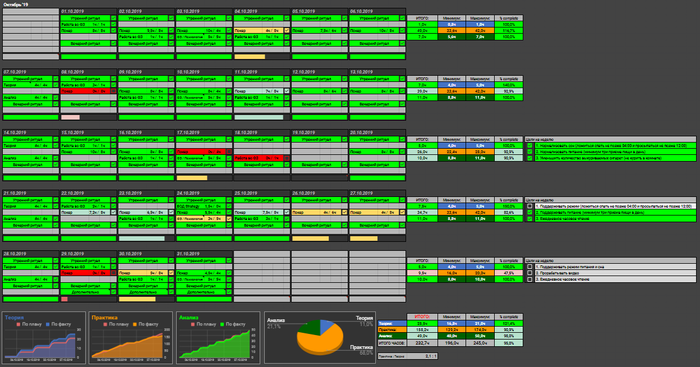The width and height of the screenshot is (700, 367).
Task: Select white goal 1 text for week 21.10–27.10
Action: (x=615, y=206)
